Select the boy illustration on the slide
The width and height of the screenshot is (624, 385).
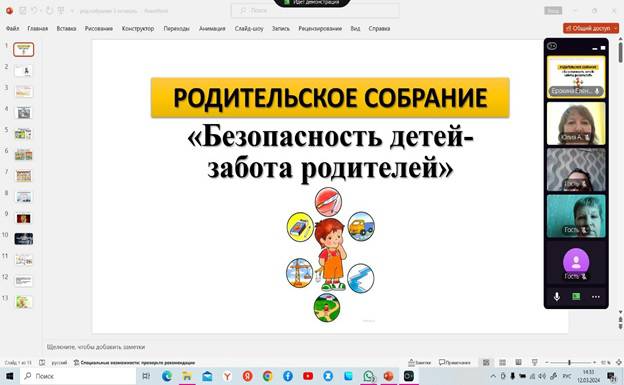(x=330, y=254)
